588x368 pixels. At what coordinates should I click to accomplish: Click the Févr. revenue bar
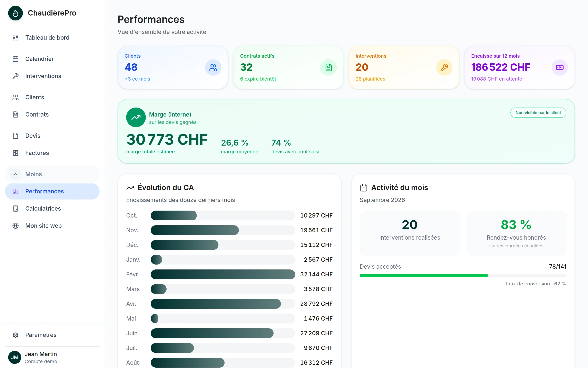pos(223,274)
